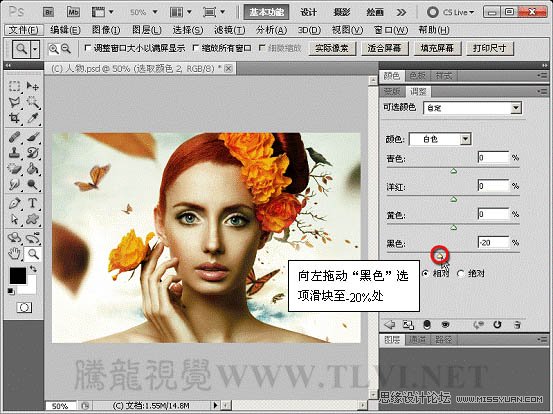Screen dimensions: 553x414
Task: Launch Mini Bridge
Action: [73, 12]
